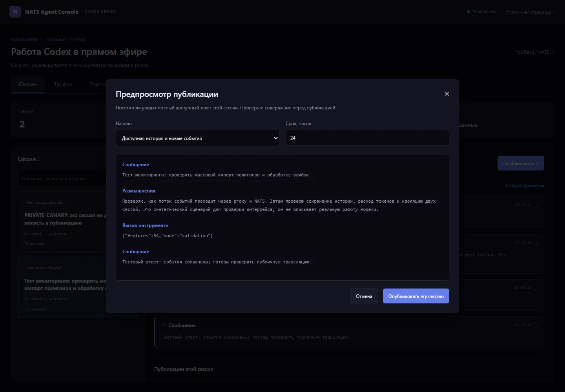565x392 pixels.
Task: Open the 'YouTrack / NATS' link
Action: click(534, 52)
